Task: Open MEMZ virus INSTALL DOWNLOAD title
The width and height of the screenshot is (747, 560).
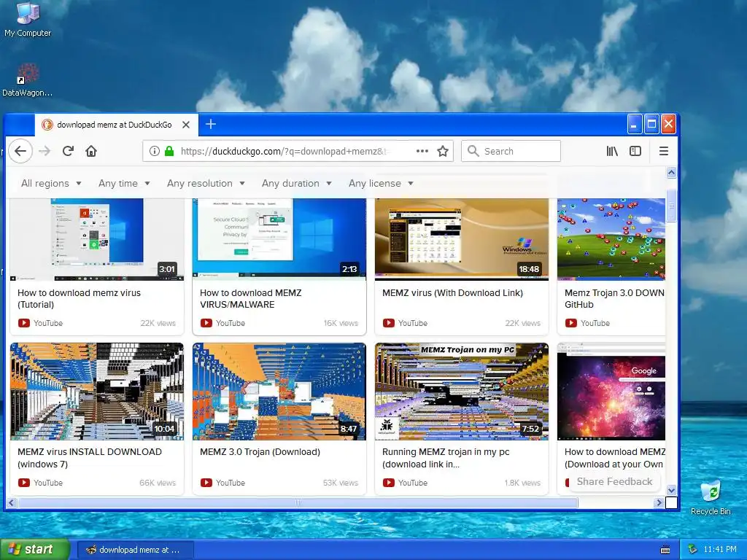Action: [90, 458]
